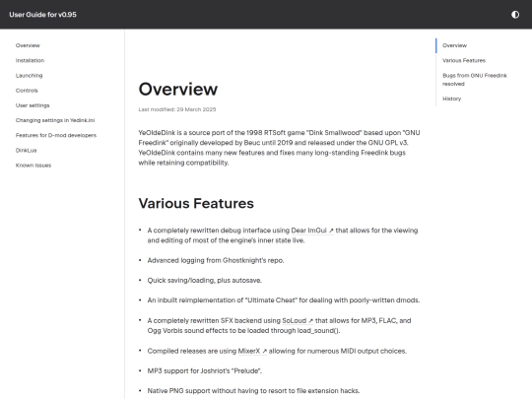The image size is (532, 399).
Task: Jump to the Various Features section
Action: pos(464,60)
